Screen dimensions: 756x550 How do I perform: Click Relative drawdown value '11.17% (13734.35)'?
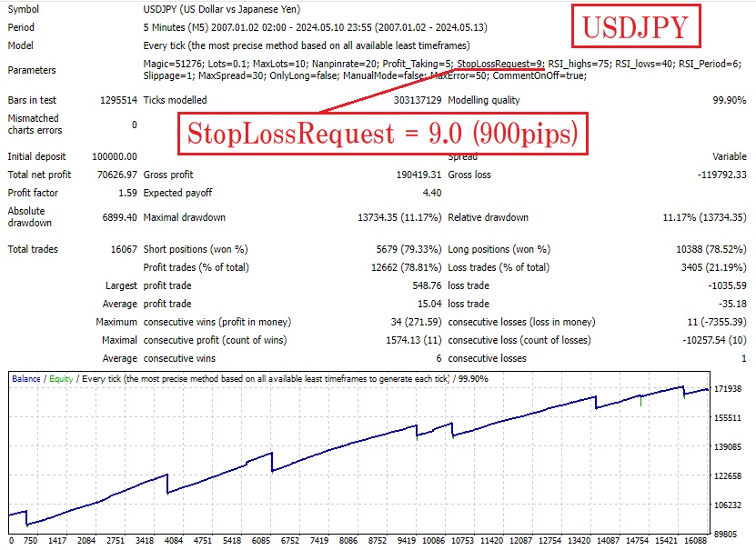point(704,217)
